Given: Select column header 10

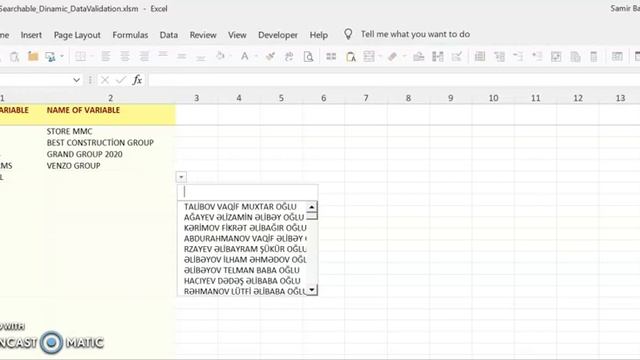Looking at the screenshot, I should click(x=493, y=98).
